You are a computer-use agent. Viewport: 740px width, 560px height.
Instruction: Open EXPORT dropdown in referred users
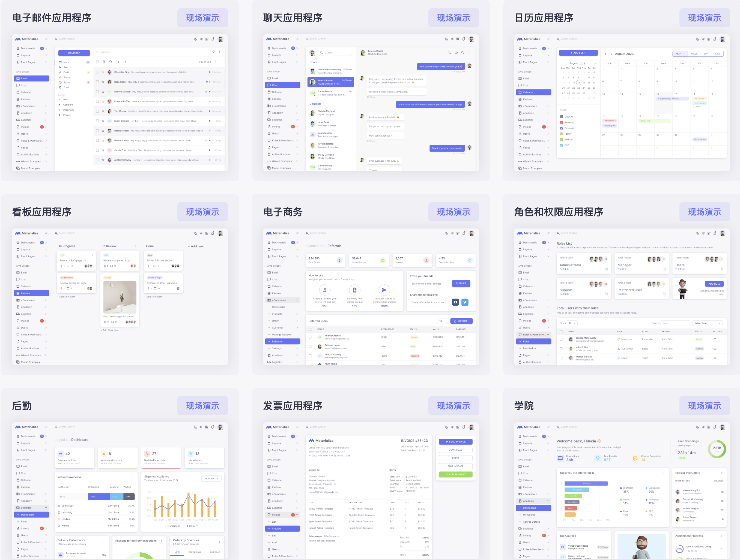click(461, 321)
